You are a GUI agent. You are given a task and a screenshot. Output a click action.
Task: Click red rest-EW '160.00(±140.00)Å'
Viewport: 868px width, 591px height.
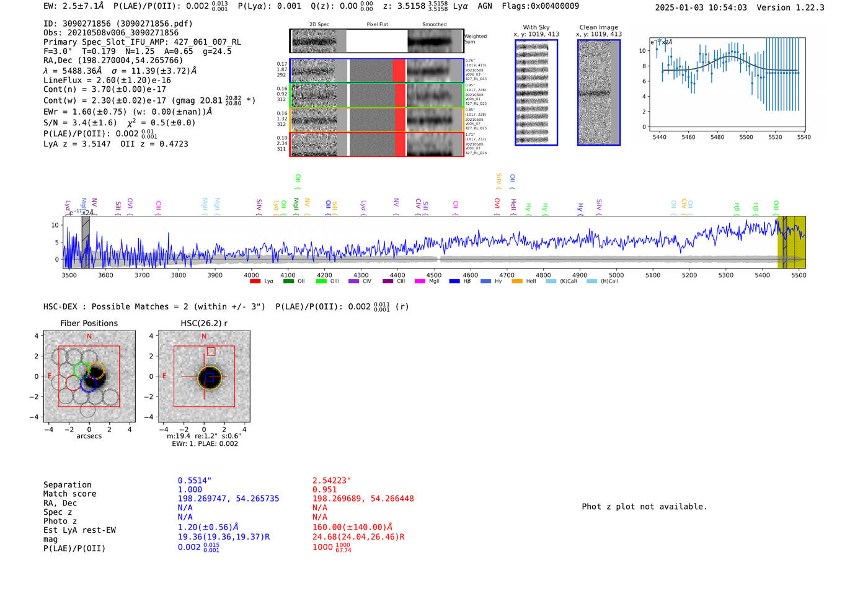click(352, 527)
